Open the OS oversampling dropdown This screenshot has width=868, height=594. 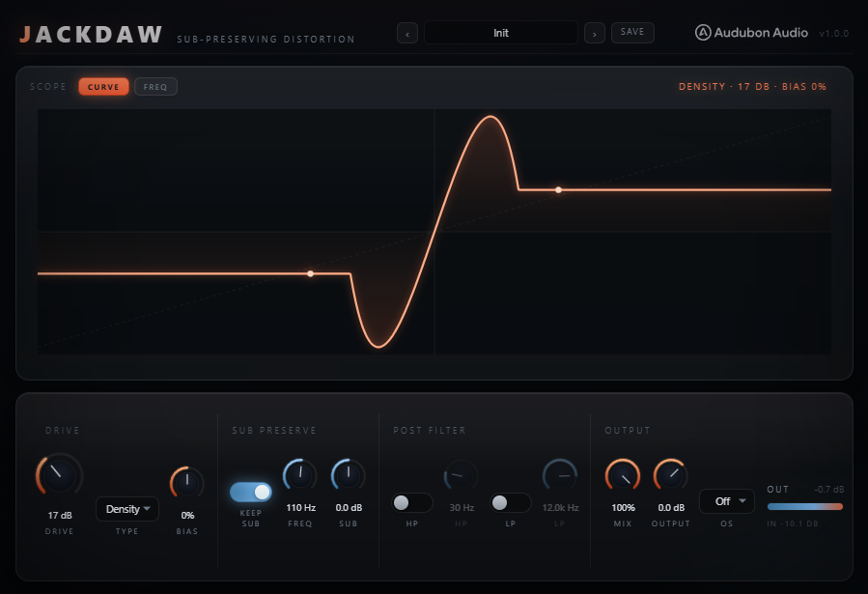coord(727,501)
